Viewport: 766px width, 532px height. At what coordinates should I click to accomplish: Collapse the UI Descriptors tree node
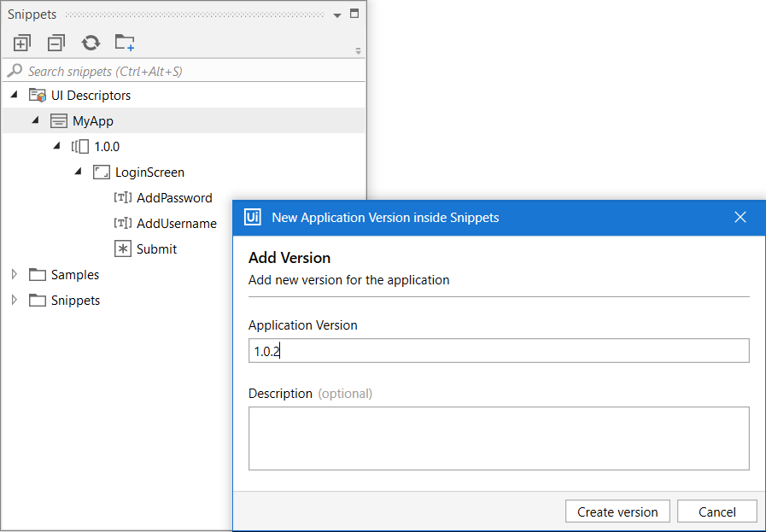coord(15,95)
